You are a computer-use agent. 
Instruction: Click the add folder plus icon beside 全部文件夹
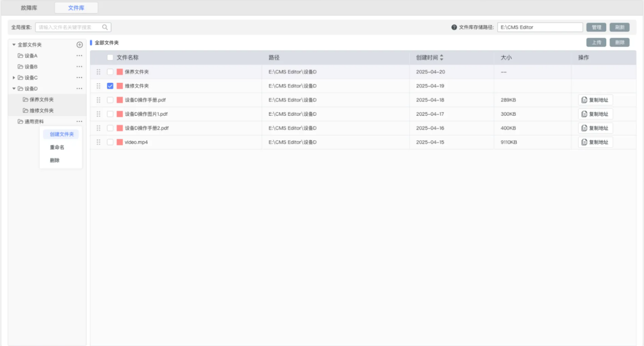coord(79,45)
